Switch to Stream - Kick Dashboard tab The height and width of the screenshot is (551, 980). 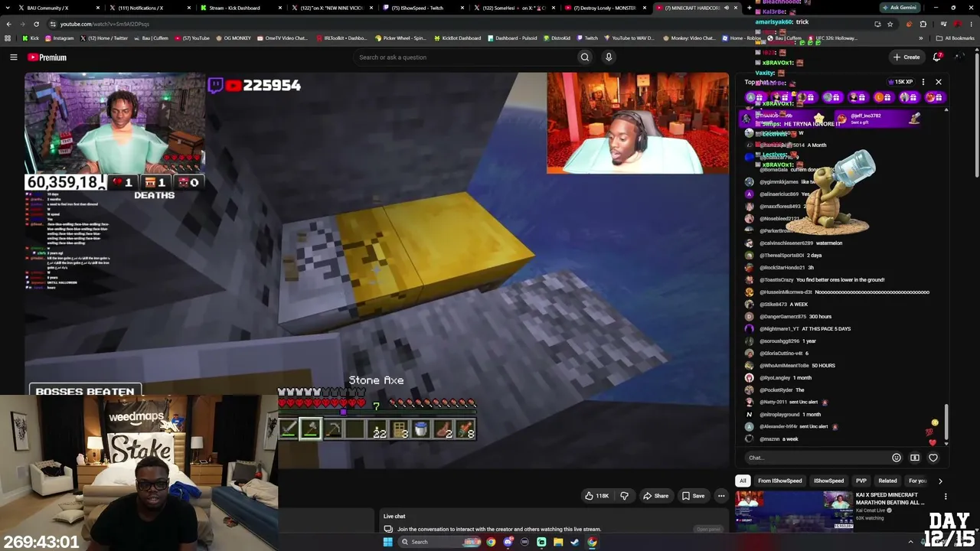pyautogui.click(x=239, y=8)
